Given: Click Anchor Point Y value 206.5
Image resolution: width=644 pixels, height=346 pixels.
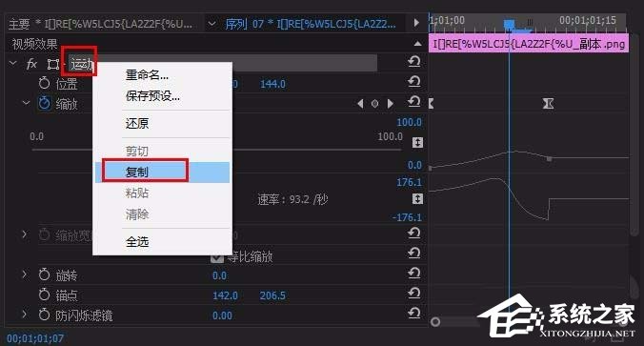Looking at the screenshot, I should point(272,295).
